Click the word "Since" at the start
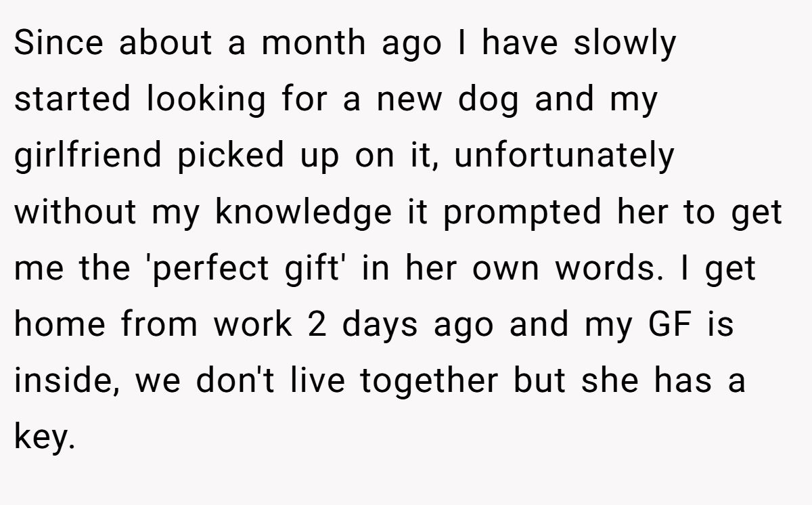The width and height of the screenshot is (812, 505). click(58, 43)
